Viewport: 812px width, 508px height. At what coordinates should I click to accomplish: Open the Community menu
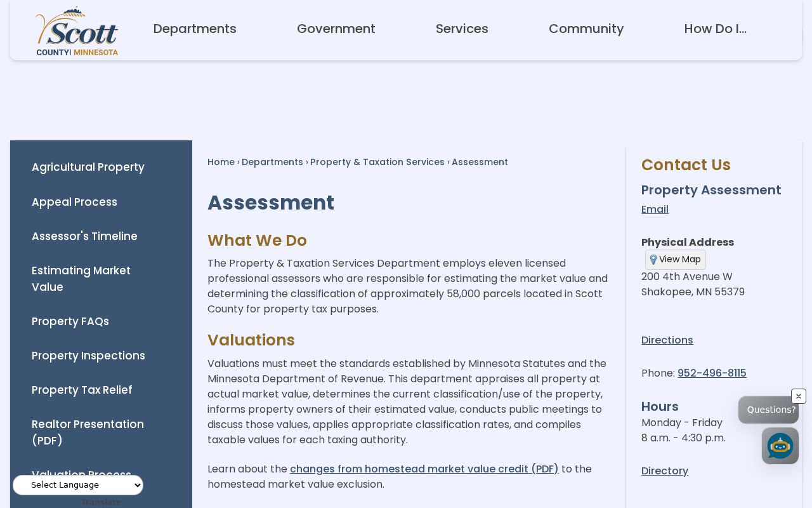[586, 29]
